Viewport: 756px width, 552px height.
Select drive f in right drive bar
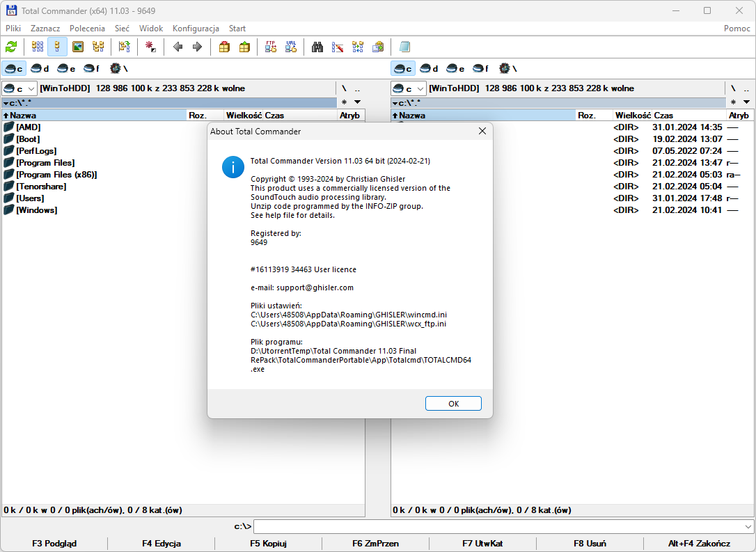(x=481, y=68)
